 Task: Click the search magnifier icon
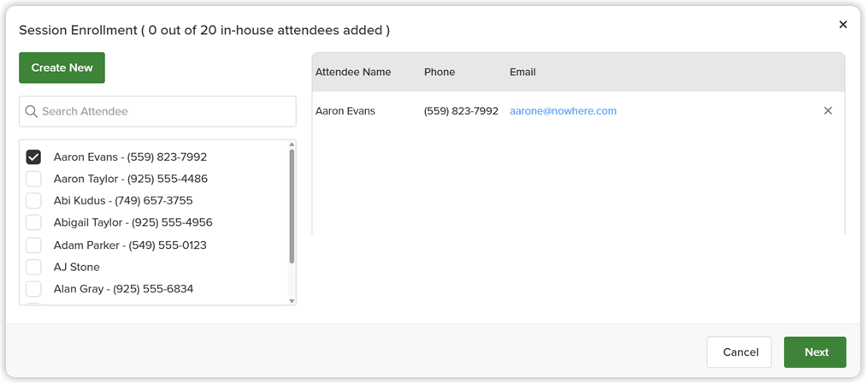pyautogui.click(x=32, y=111)
